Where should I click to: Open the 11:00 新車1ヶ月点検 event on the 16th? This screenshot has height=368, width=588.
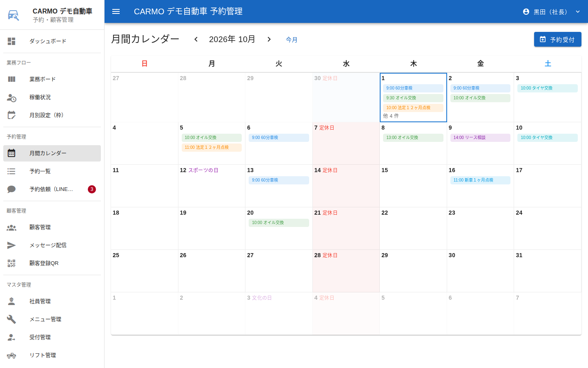[x=480, y=180]
